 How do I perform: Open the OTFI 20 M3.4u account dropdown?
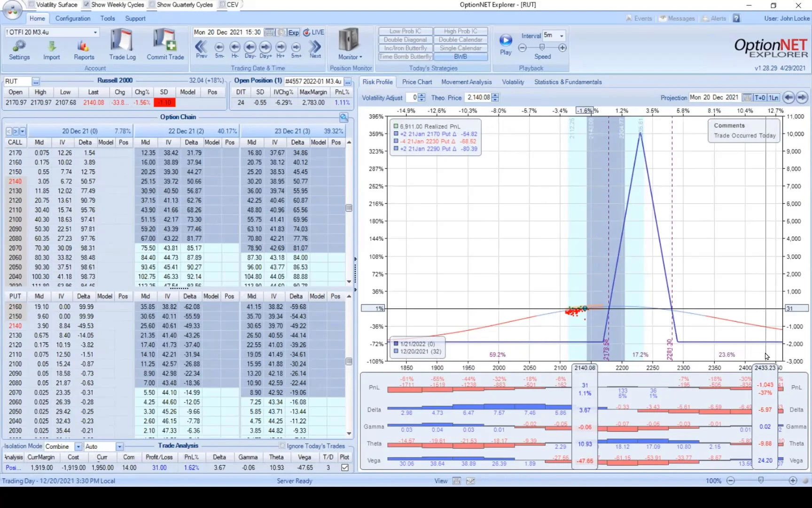(95, 32)
